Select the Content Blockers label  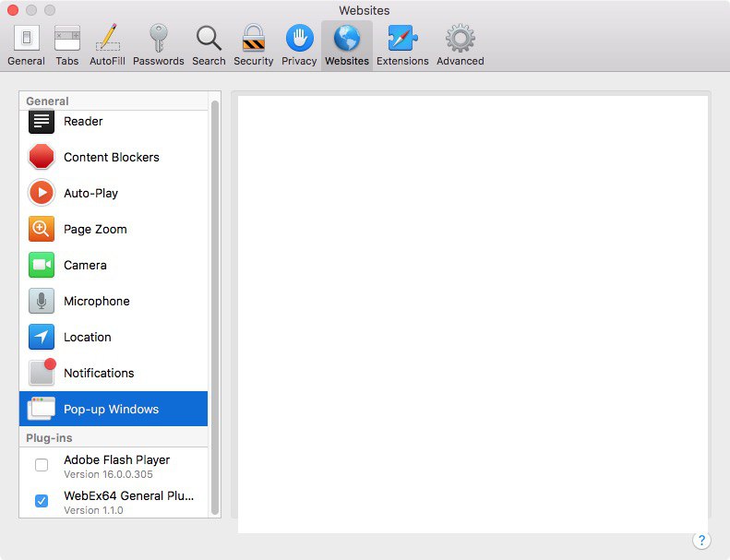click(x=112, y=158)
